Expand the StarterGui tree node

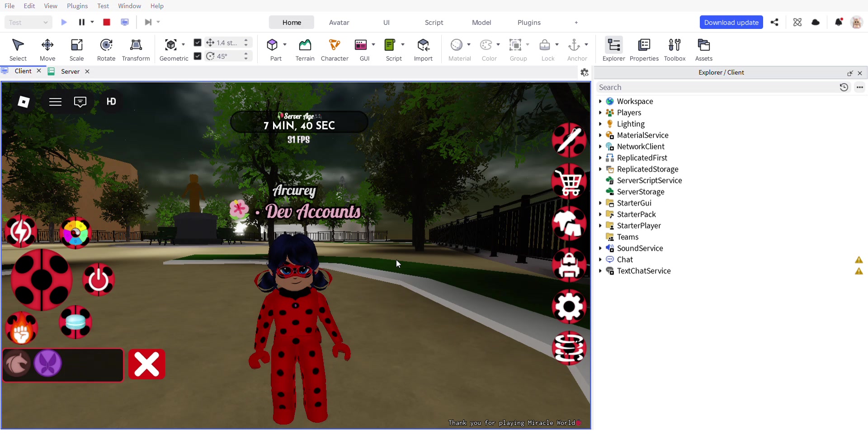pyautogui.click(x=600, y=203)
